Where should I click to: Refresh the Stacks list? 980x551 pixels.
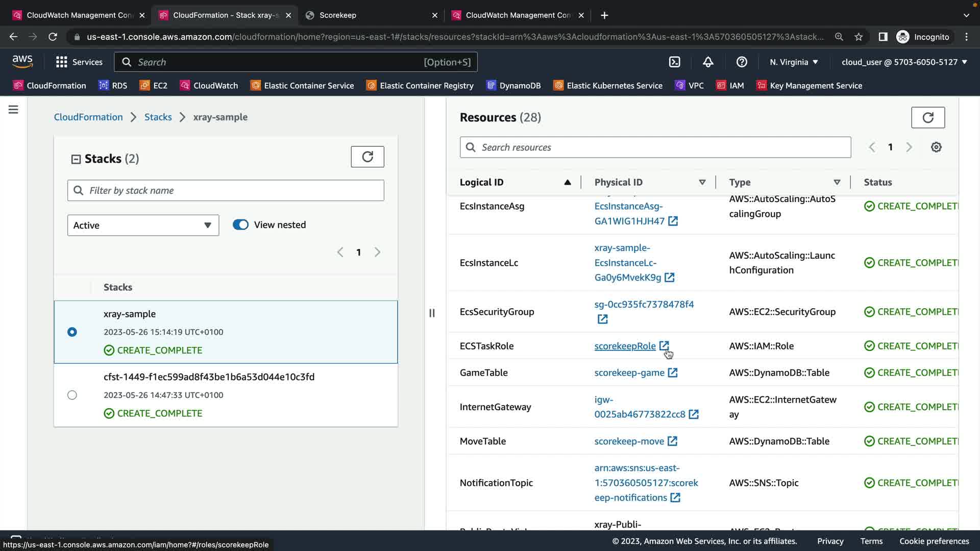[x=367, y=157]
